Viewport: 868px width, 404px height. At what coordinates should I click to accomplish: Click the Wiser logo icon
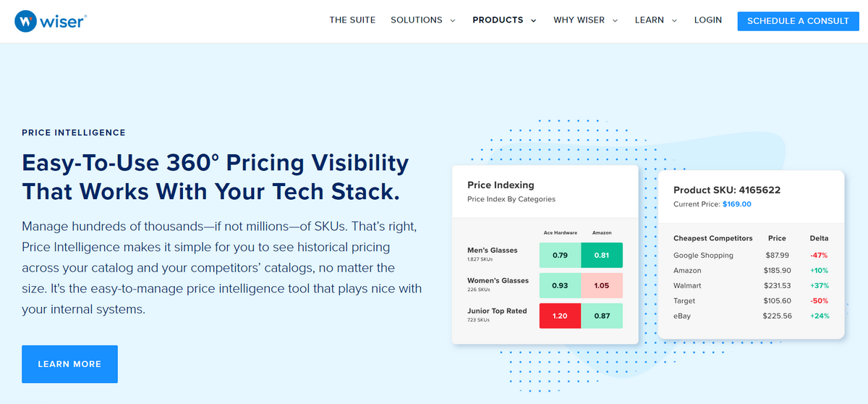pyautogui.click(x=27, y=21)
